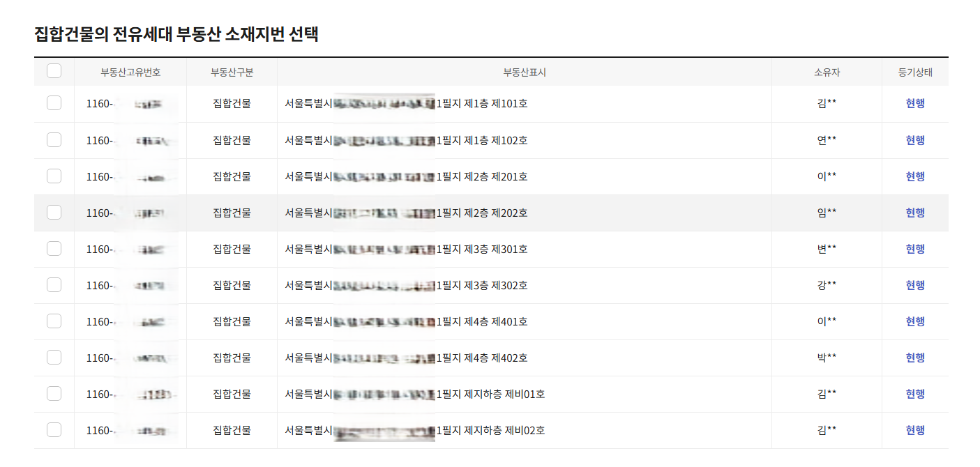Screen dimensions: 980x467
Task: Click the 부동산고유번호 column header
Action: [131, 70]
